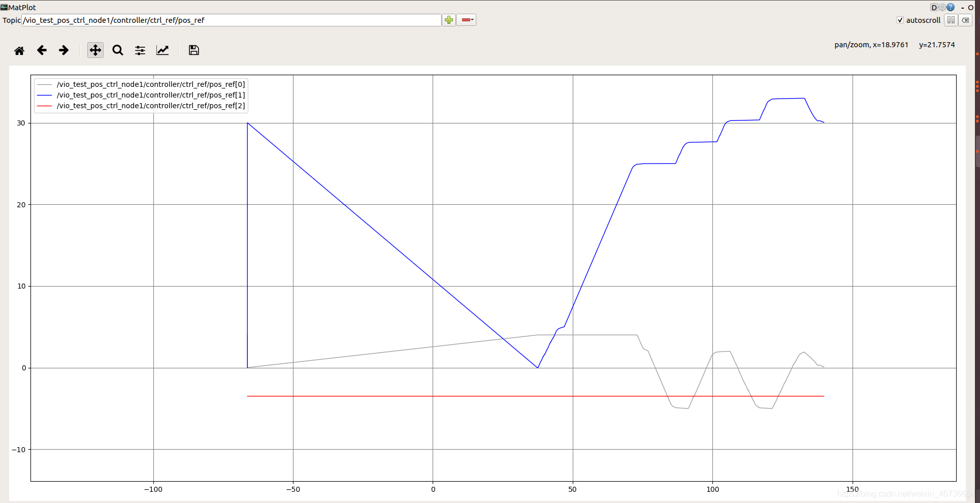Click the MatPlot window title
The image size is (980, 503).
click(22, 8)
